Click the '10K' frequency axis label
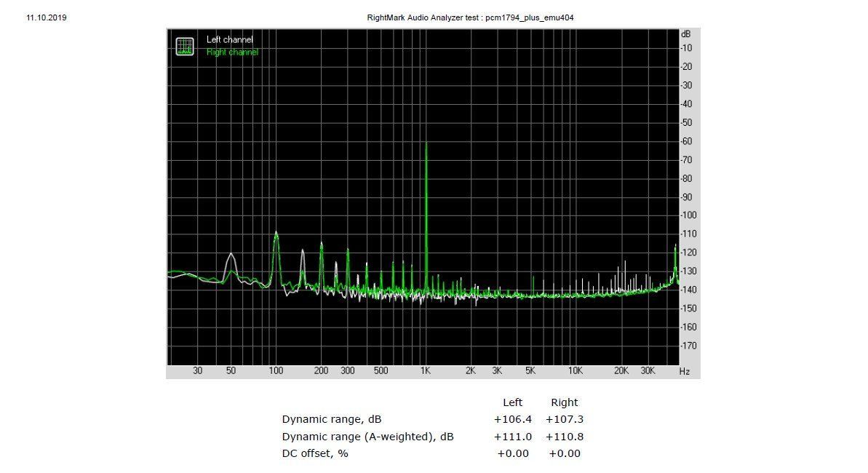 click(576, 371)
